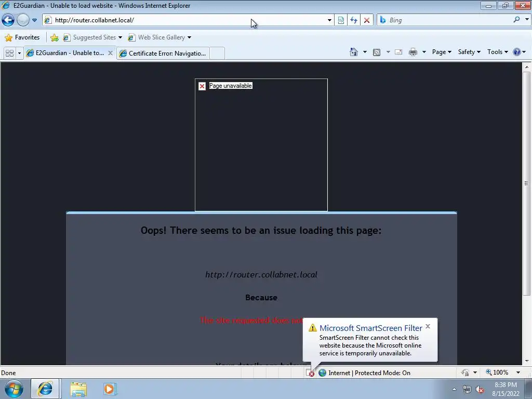532x399 pixels.
Task: Show hidden tray icons arrow
Action: (x=454, y=389)
